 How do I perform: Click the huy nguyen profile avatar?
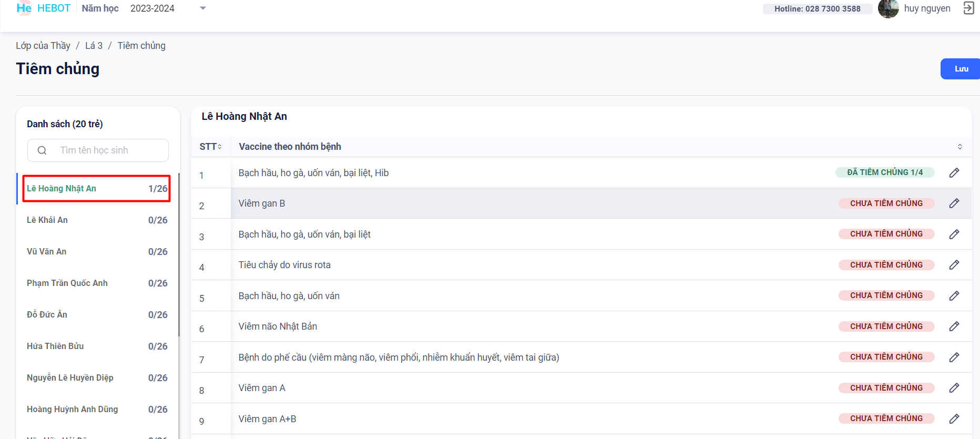coord(888,8)
